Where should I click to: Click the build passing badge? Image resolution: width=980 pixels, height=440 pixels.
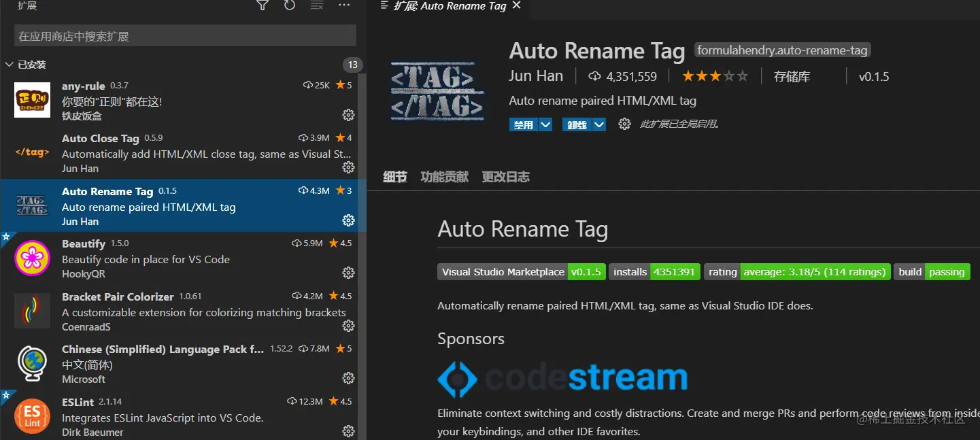[x=932, y=272]
